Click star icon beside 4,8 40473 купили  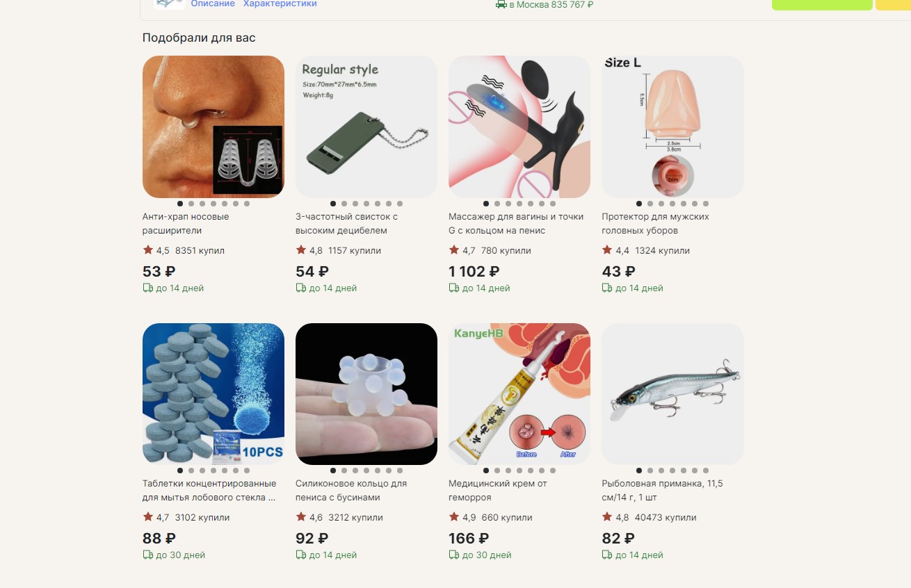tap(607, 516)
